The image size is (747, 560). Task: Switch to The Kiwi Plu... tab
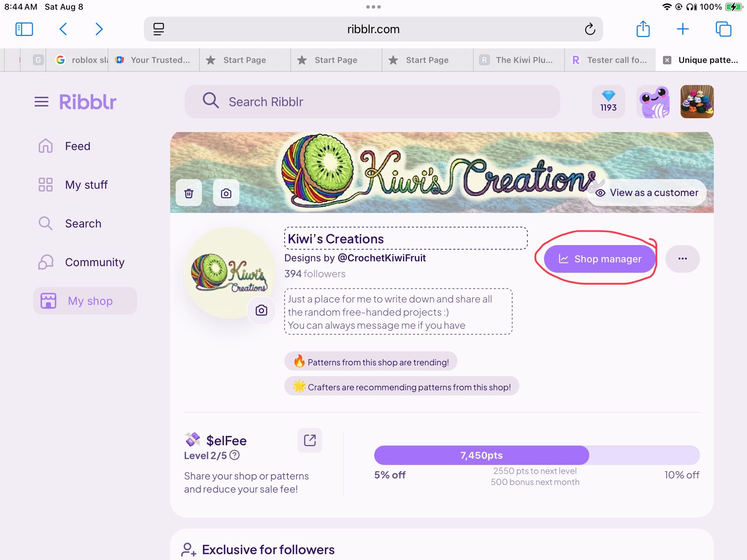tap(519, 60)
